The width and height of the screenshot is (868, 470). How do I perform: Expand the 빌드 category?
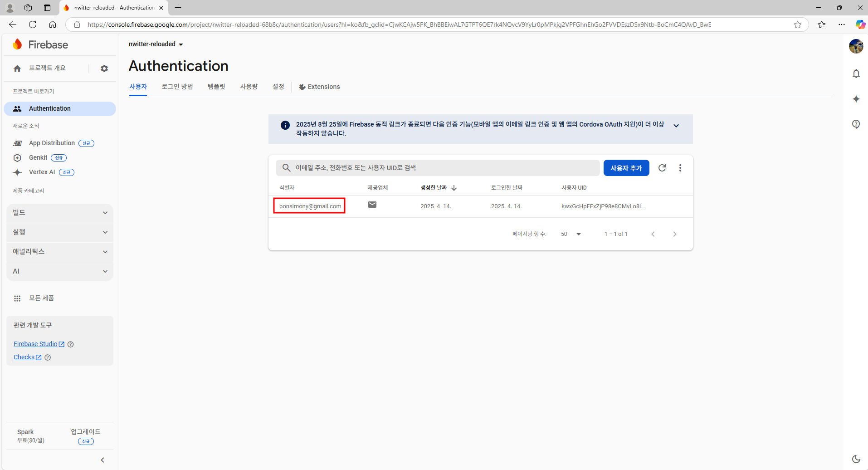tap(60, 213)
